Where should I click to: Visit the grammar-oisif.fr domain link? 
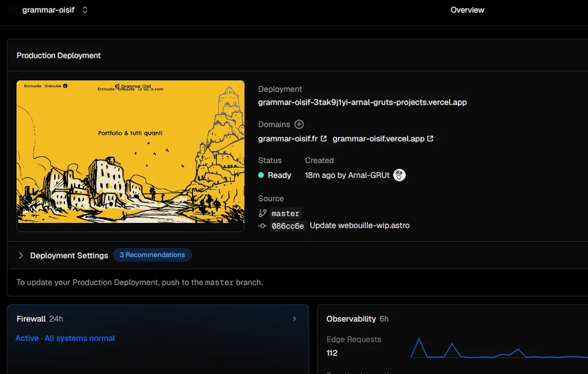click(x=288, y=138)
